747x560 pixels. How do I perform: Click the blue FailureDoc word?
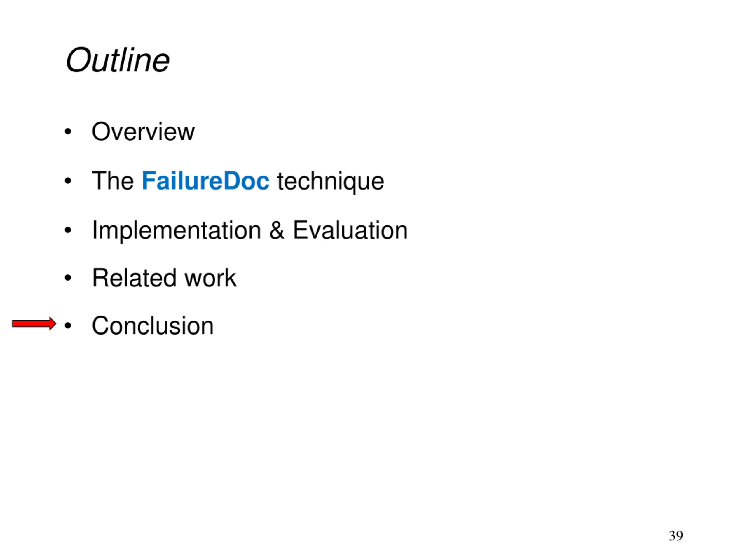pyautogui.click(x=205, y=181)
